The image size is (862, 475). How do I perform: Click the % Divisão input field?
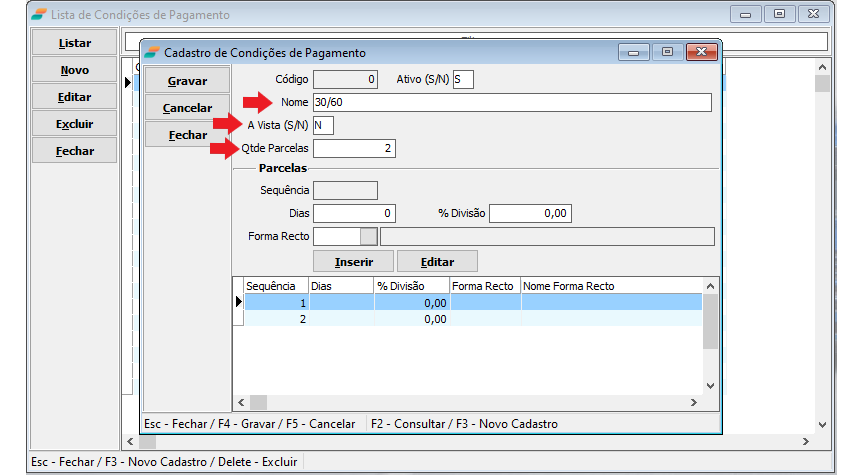(x=530, y=213)
